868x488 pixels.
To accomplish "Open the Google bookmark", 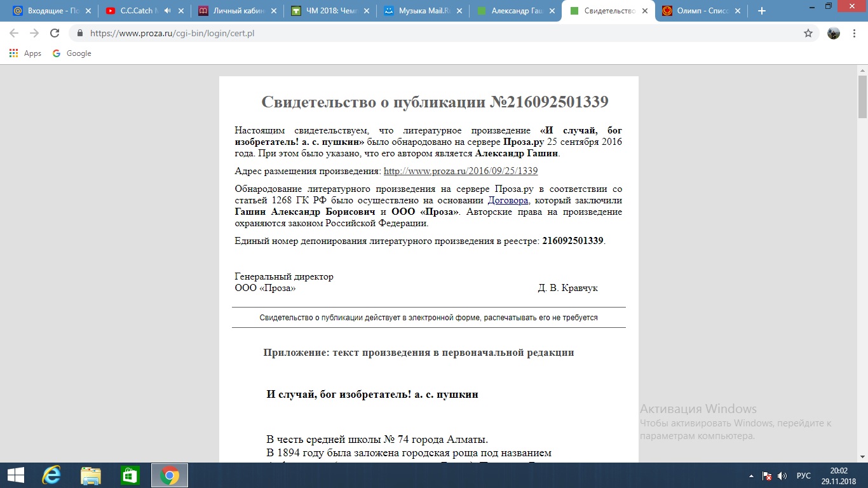I will (72, 53).
